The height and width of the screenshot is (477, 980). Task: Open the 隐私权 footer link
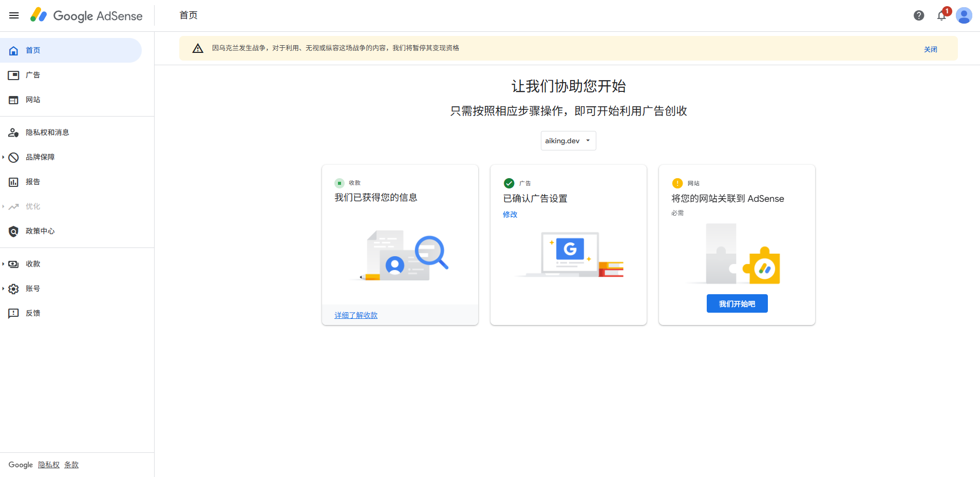click(x=49, y=465)
